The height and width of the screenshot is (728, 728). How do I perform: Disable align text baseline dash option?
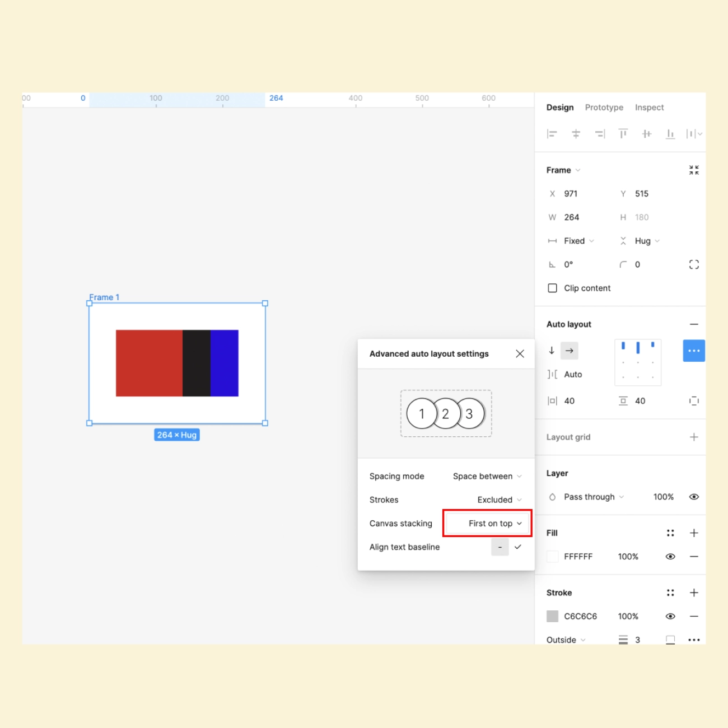coord(500,547)
